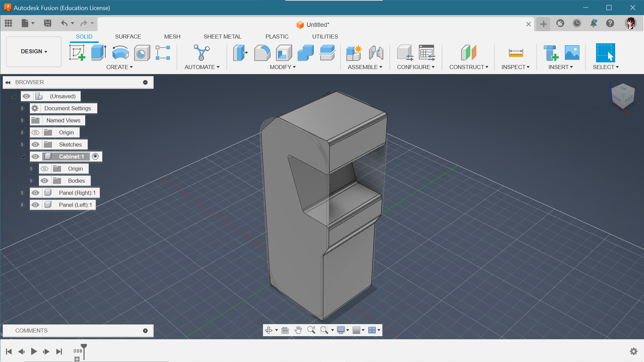Click the Hole tool icon
The image size is (644, 362).
pyautogui.click(x=142, y=53)
